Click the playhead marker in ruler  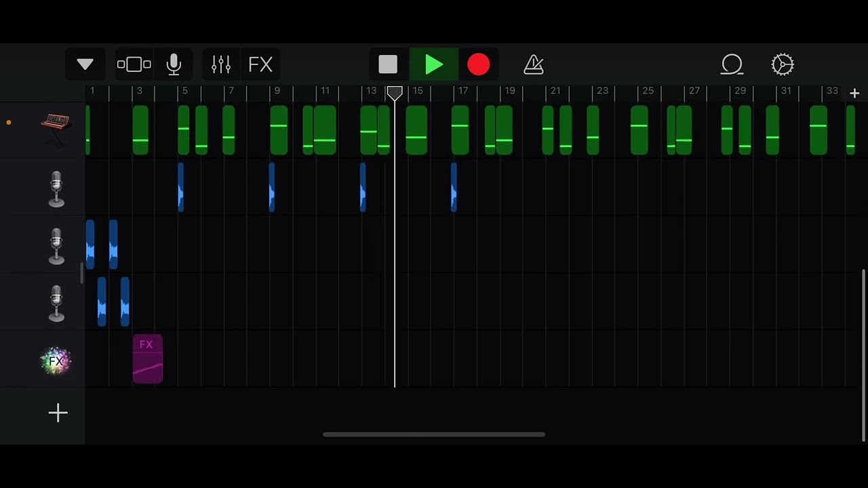[395, 93]
